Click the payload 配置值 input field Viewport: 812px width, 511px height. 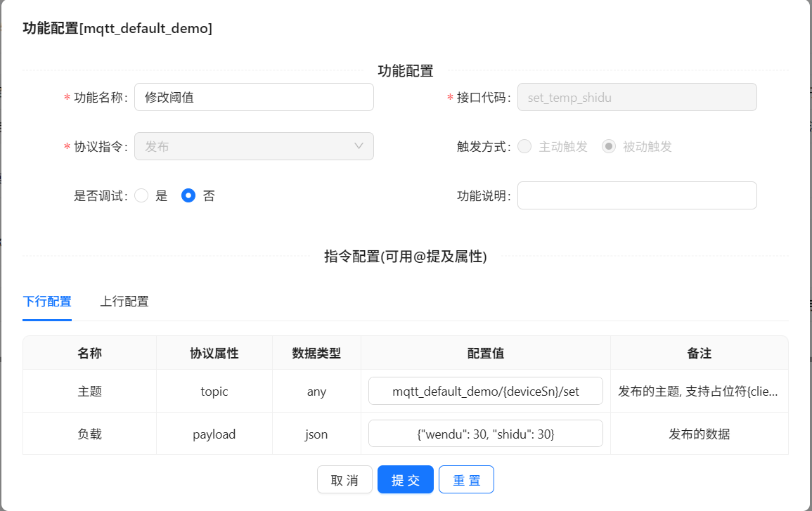click(485, 434)
